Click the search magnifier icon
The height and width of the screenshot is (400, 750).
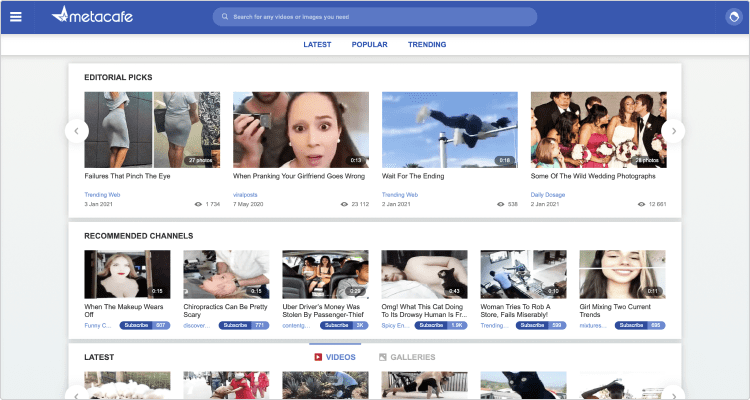coord(225,17)
